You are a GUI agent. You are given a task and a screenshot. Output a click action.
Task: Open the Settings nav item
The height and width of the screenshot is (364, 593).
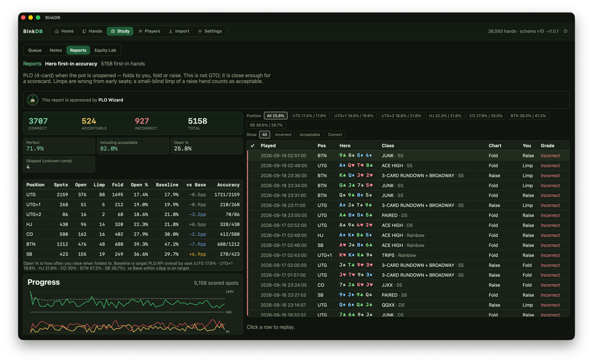(210, 31)
